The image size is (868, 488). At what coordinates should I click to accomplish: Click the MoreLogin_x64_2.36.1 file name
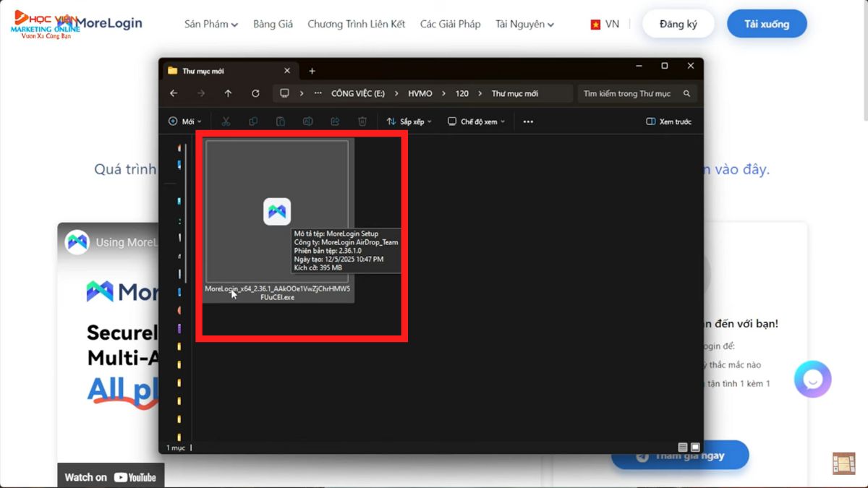(x=277, y=293)
